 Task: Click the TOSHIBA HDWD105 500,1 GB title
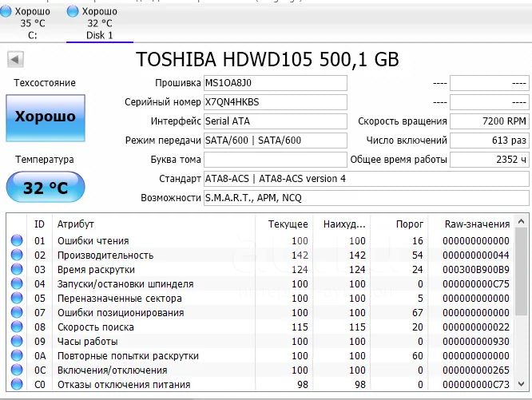268,60
